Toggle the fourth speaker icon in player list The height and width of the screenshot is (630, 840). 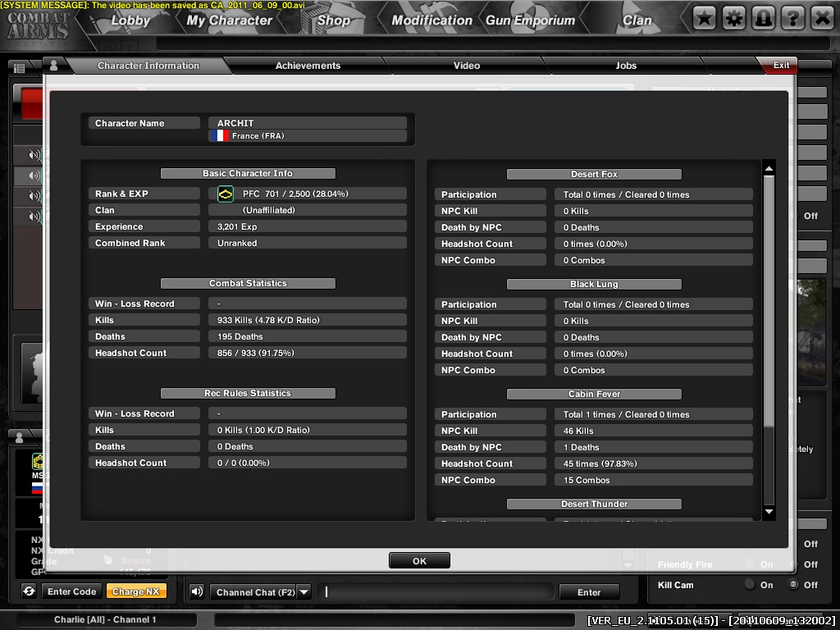coord(34,217)
